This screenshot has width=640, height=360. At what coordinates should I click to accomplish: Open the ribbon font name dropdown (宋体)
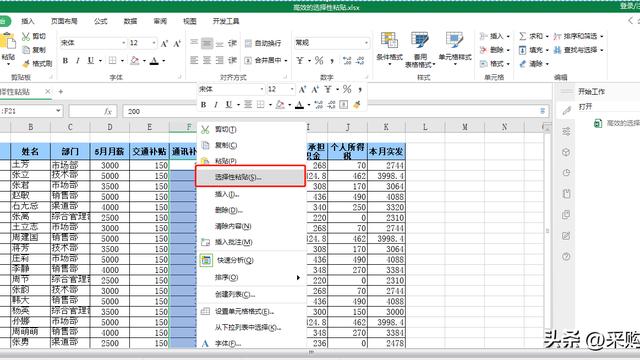pos(123,43)
